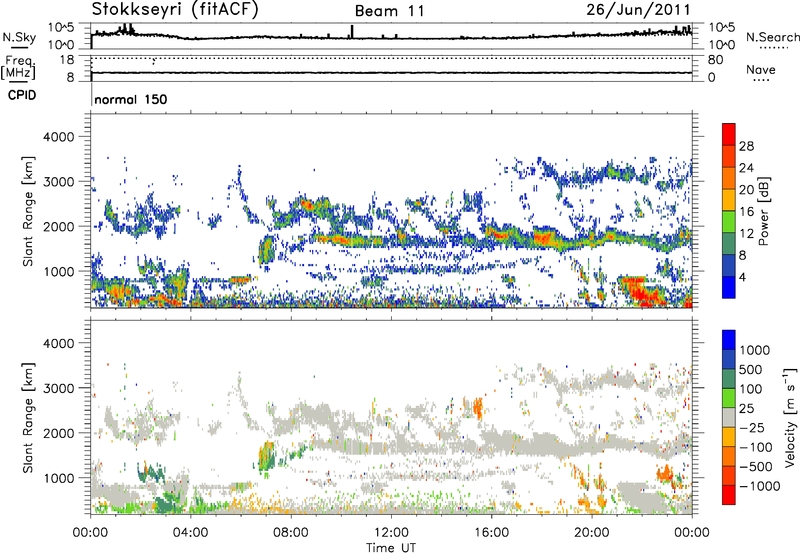Click the Stokkseyri (fitACF) plot title
Screen dimensions: 800x554
pyautogui.click(x=175, y=9)
